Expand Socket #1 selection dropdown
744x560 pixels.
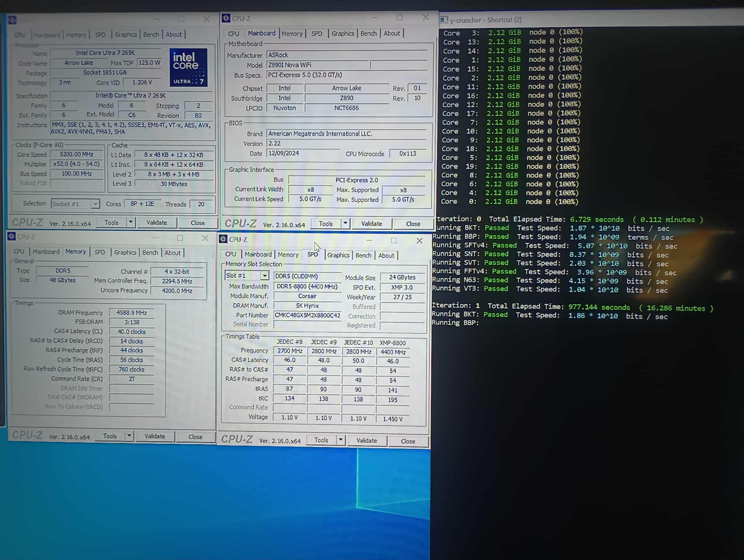[95, 204]
